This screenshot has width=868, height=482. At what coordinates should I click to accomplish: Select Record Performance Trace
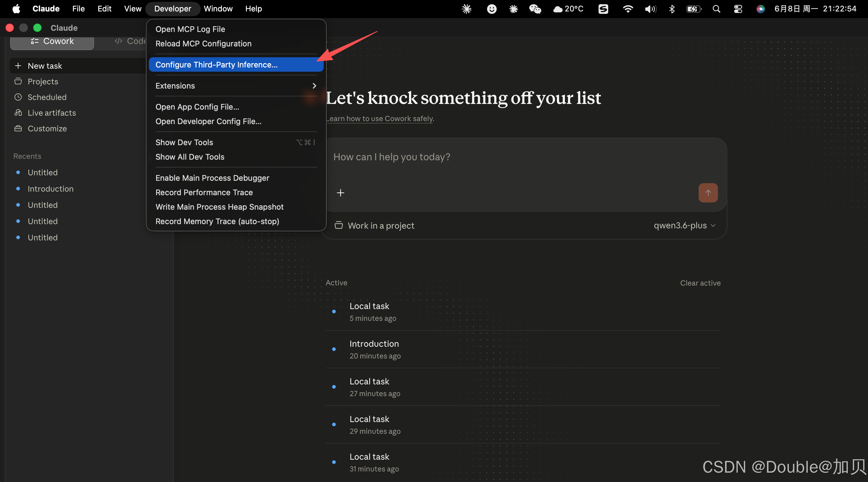(236, 192)
